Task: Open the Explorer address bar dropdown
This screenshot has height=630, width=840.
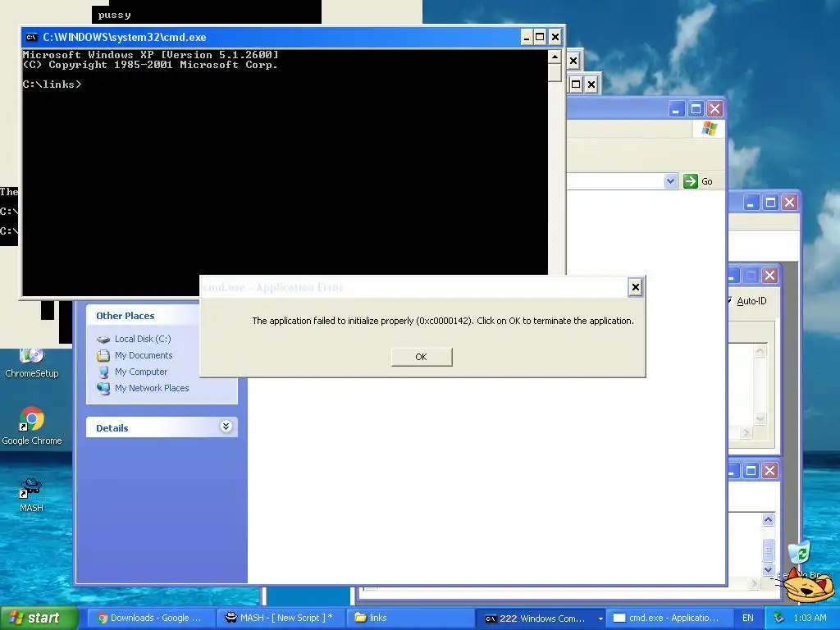Action: pos(670,181)
